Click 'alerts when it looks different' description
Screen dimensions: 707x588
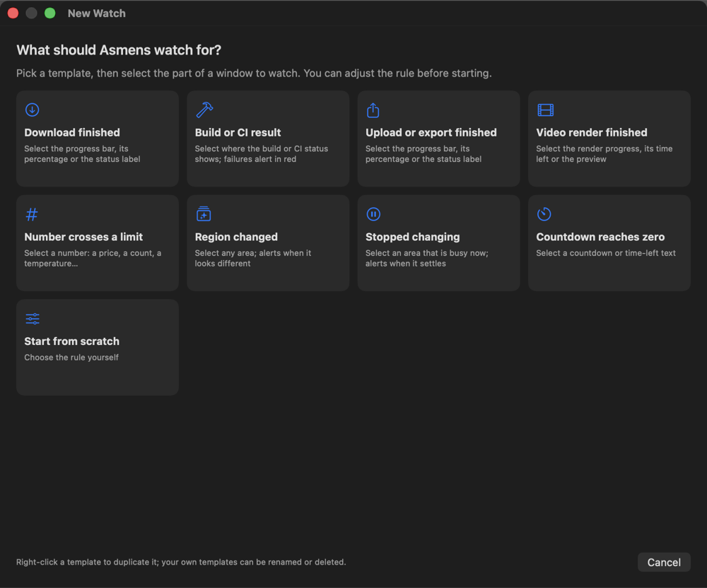click(253, 258)
